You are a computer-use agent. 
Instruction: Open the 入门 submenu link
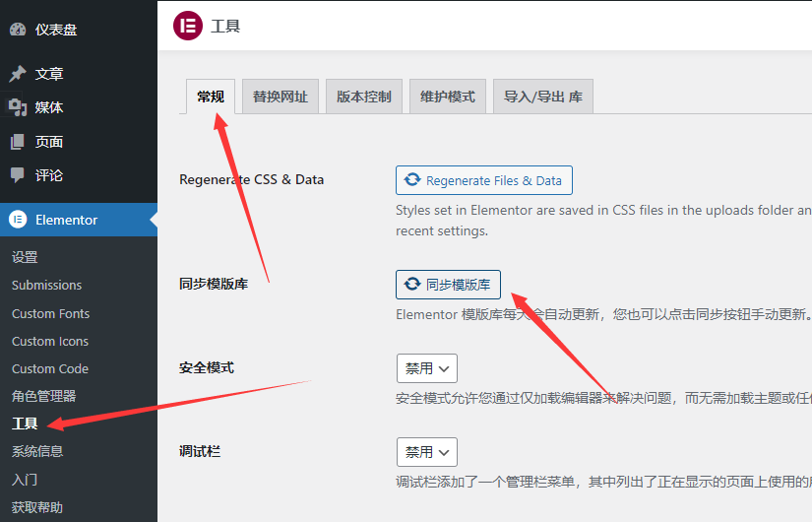pyautogui.click(x=25, y=480)
